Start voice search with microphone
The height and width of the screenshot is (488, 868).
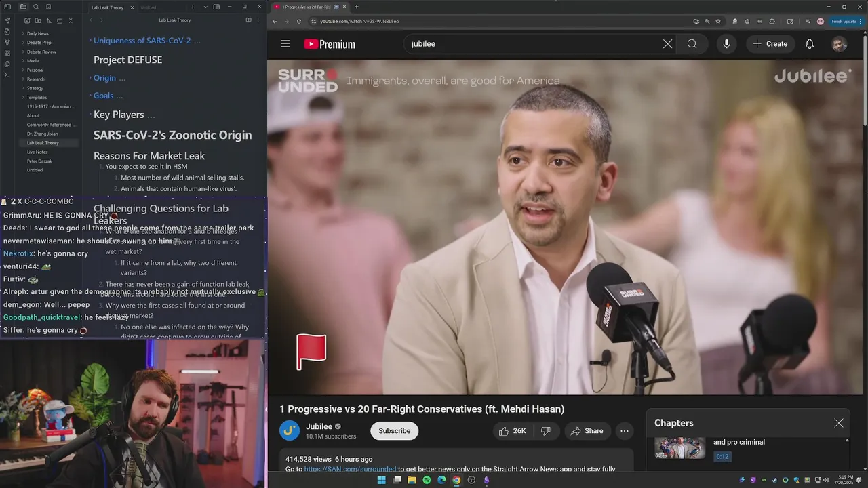tap(726, 44)
